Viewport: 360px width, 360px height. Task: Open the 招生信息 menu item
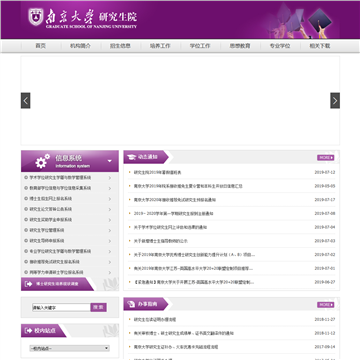pos(120,46)
